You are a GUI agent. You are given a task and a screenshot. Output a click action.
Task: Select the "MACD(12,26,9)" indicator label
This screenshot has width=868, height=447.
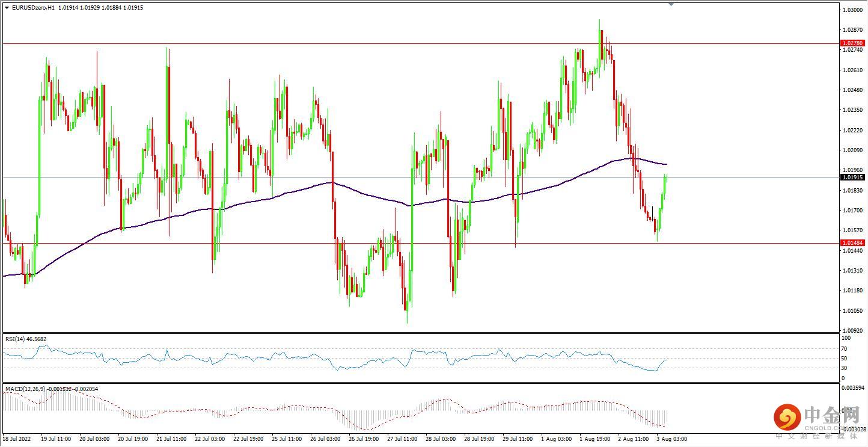pos(25,389)
